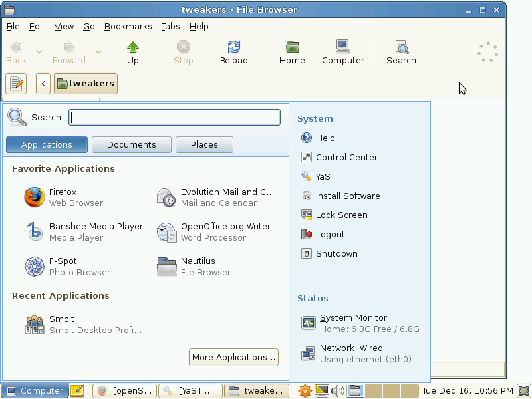Open the Bookmarks menu
The width and height of the screenshot is (532, 399).
click(x=128, y=27)
